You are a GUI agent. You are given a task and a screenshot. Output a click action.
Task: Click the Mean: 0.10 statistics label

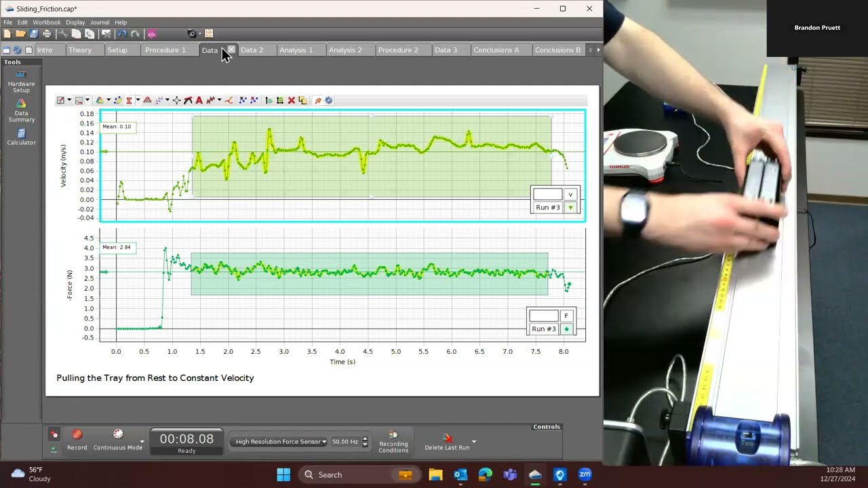(118, 127)
